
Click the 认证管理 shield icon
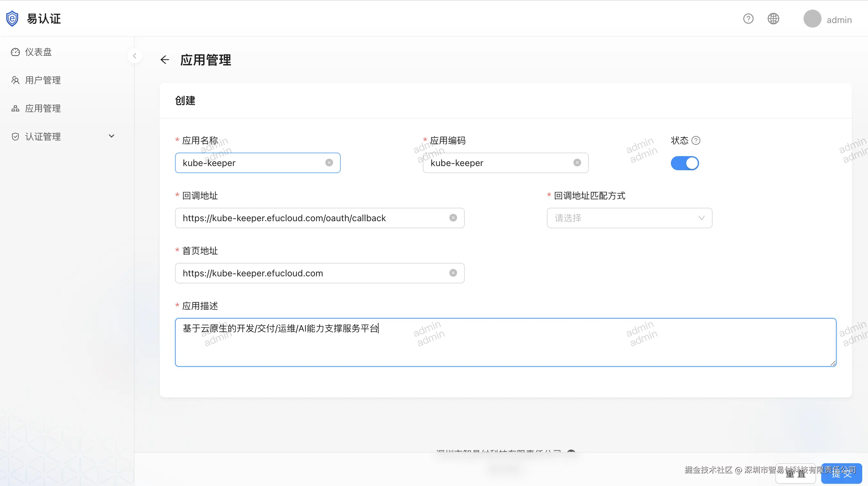point(15,136)
